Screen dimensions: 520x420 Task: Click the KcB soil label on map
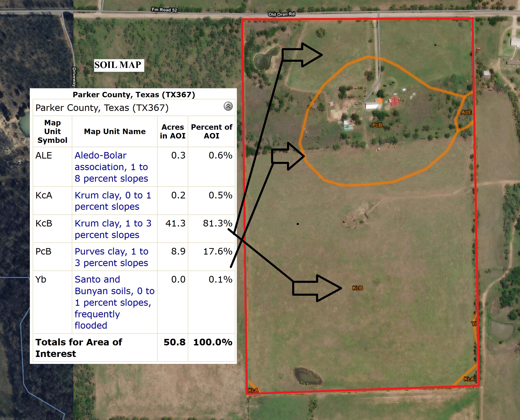click(357, 288)
